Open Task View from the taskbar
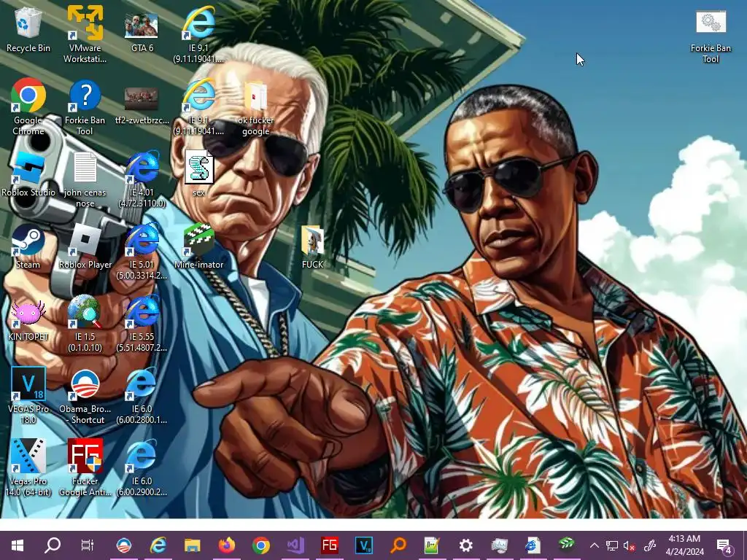This screenshot has height=560, width=747. [x=88, y=545]
